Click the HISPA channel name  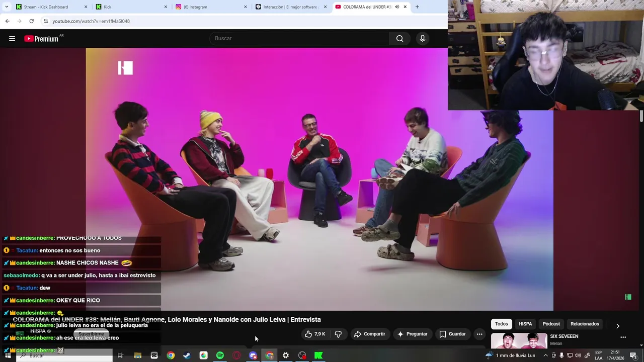coord(38,331)
